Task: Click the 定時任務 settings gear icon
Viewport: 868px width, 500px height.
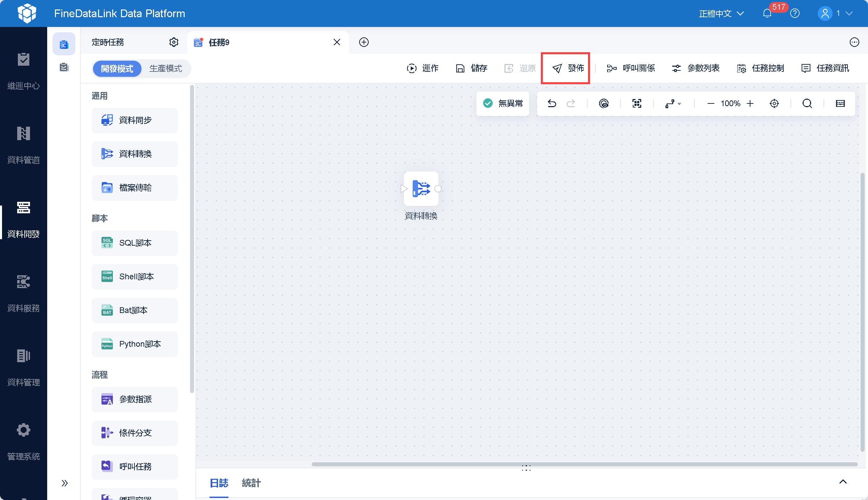Action: click(174, 42)
